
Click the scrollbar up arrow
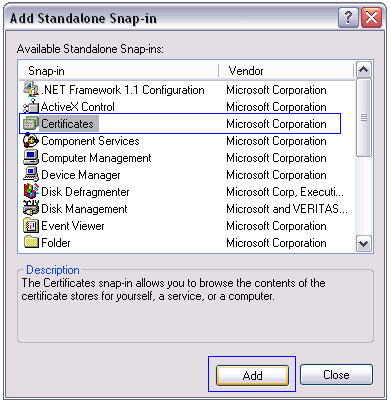tap(364, 70)
